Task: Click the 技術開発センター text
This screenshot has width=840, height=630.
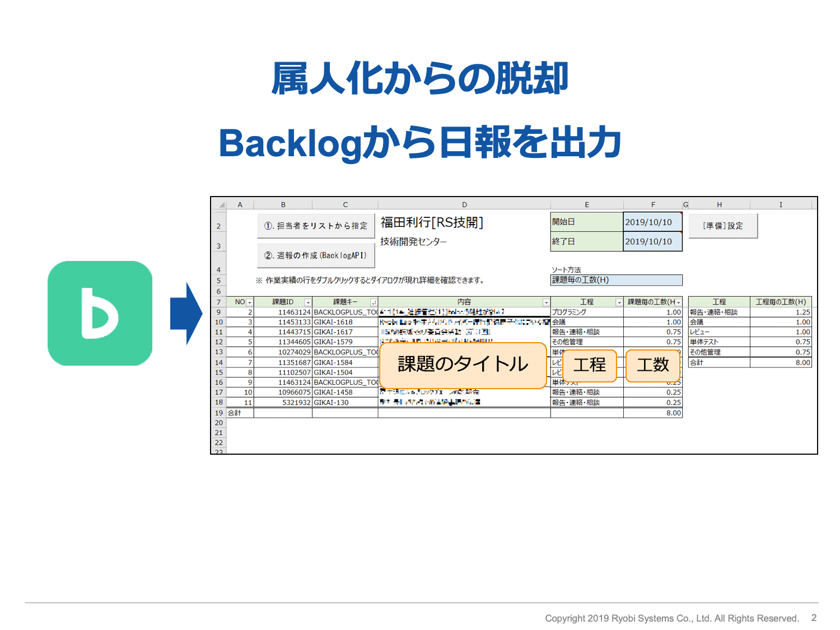Action: pyautogui.click(x=414, y=241)
